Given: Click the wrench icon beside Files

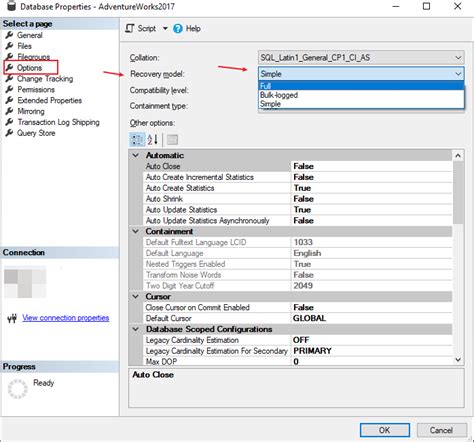Looking at the screenshot, I should [9, 46].
